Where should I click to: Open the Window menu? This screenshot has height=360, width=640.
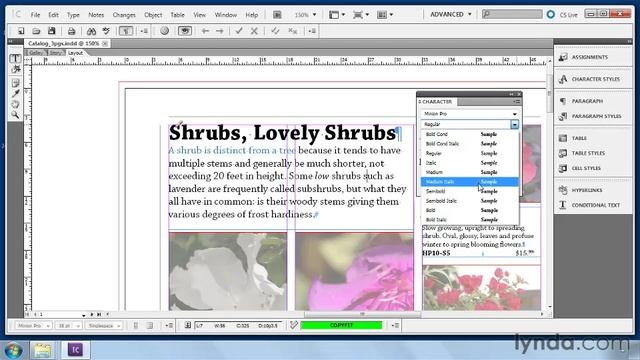tap(225, 15)
